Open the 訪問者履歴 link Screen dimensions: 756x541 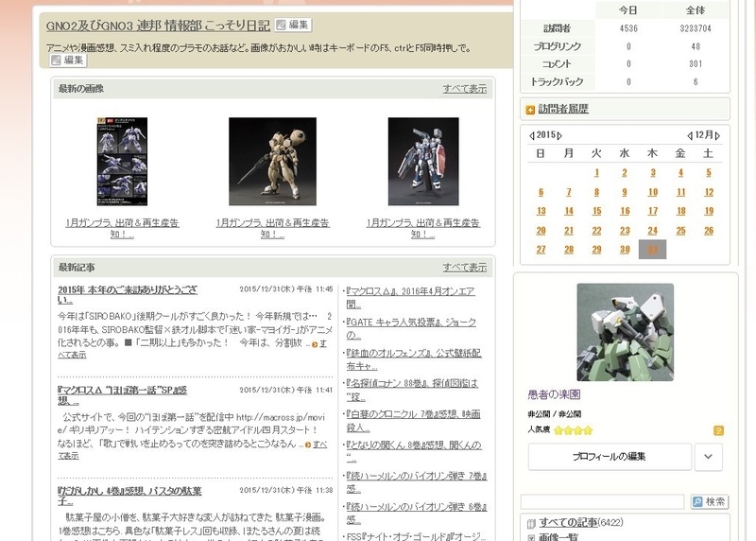(x=563, y=109)
